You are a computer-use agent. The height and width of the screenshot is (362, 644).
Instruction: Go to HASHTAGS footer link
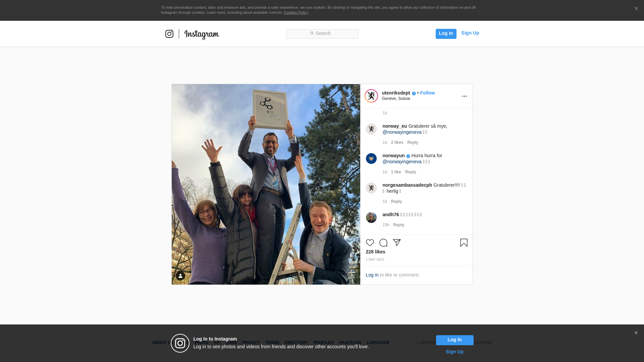pos(350,343)
